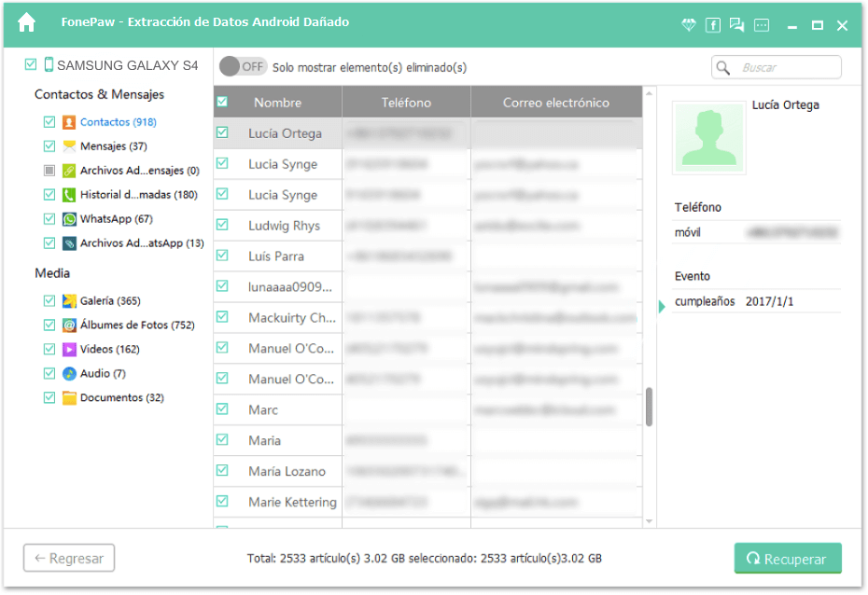
Task: Uncheck the Ludwig Rhys row checkbox
Action: tap(222, 225)
